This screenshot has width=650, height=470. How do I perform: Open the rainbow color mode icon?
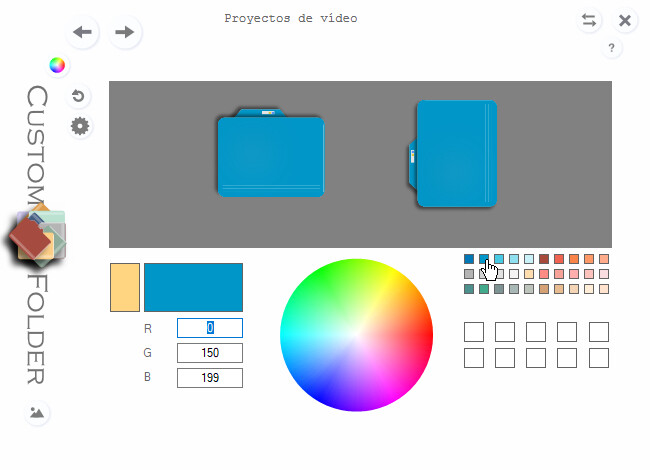point(58,66)
